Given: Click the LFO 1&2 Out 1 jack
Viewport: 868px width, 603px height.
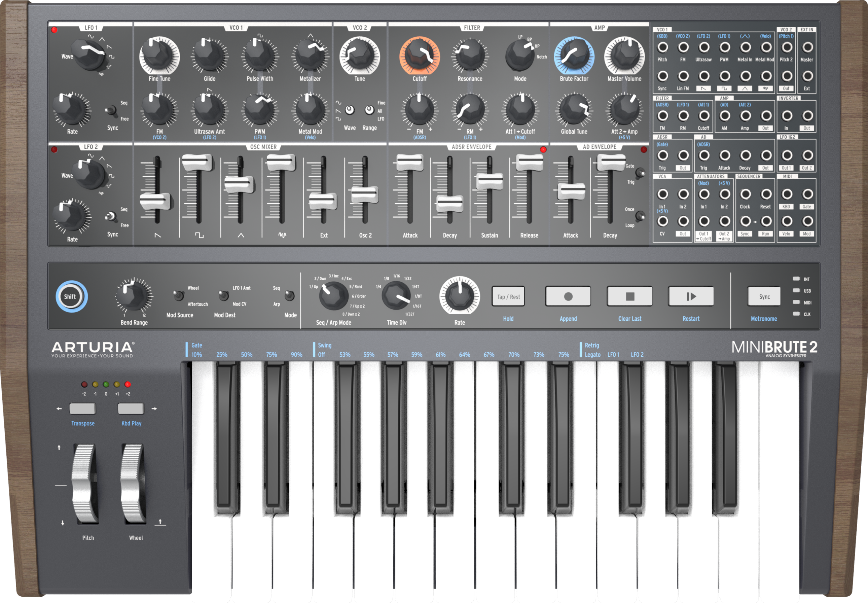Looking at the screenshot, I should pos(787,155).
